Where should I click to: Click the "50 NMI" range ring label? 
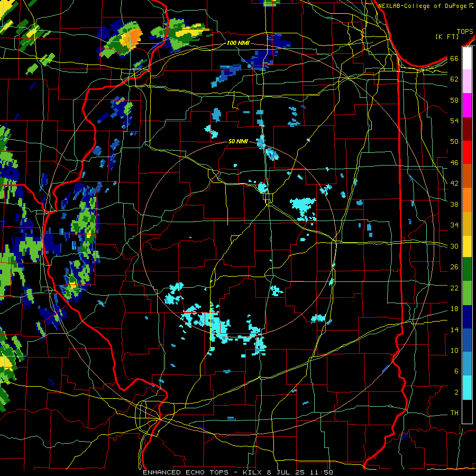tap(237, 141)
